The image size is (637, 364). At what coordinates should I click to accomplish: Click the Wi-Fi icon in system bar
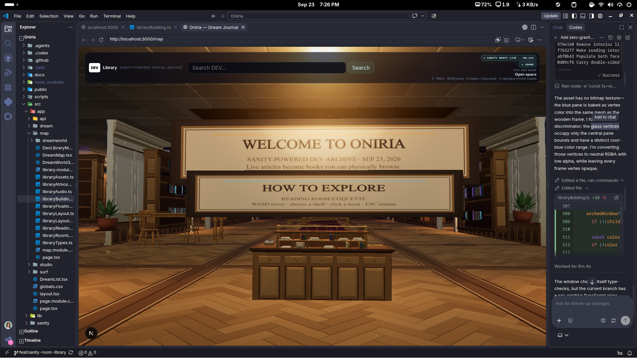point(601,5)
